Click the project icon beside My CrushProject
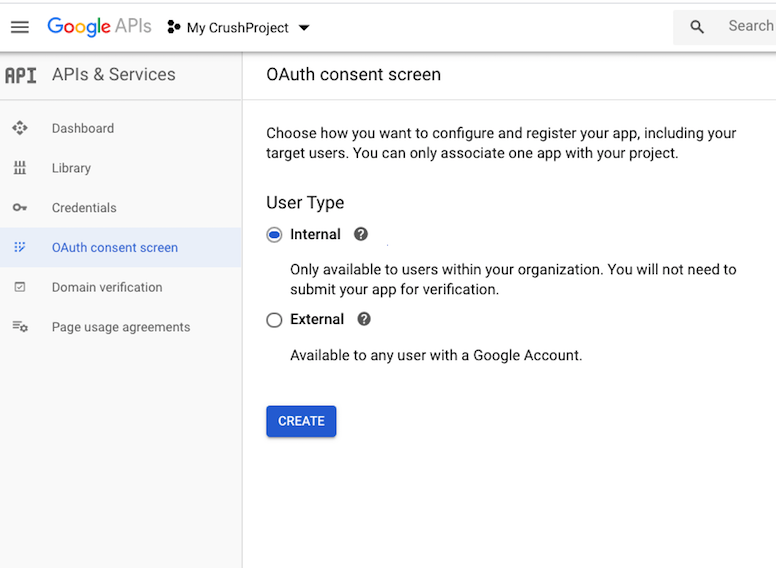This screenshot has height=568, width=776. (173, 27)
